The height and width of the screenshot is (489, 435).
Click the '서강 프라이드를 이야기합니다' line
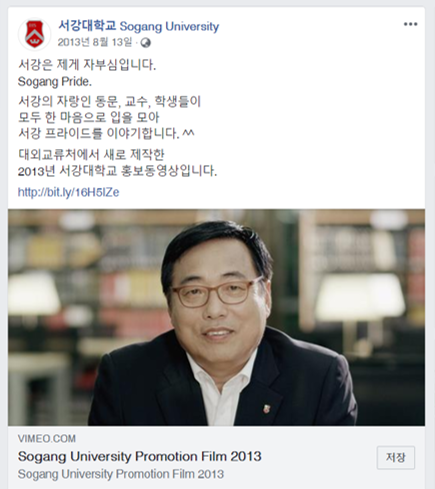point(106,133)
